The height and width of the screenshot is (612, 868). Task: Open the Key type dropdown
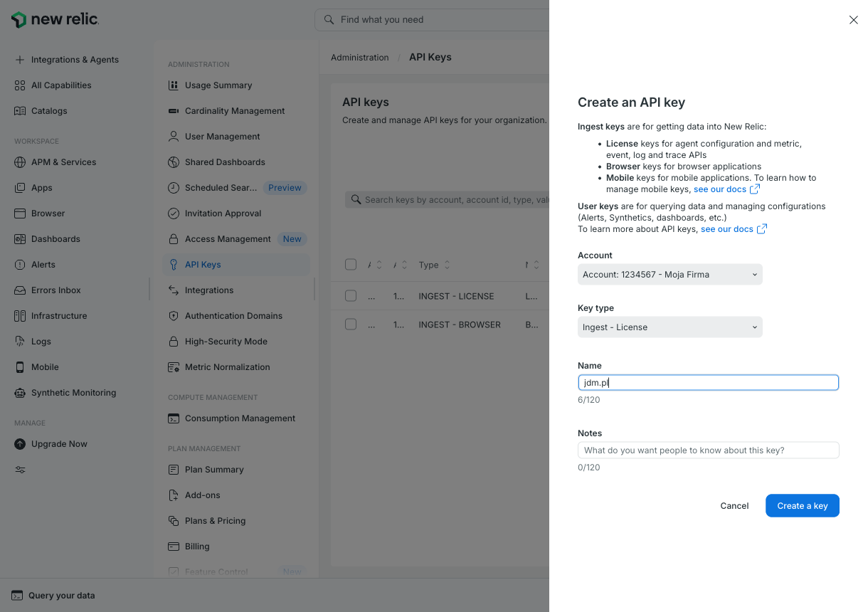point(669,327)
